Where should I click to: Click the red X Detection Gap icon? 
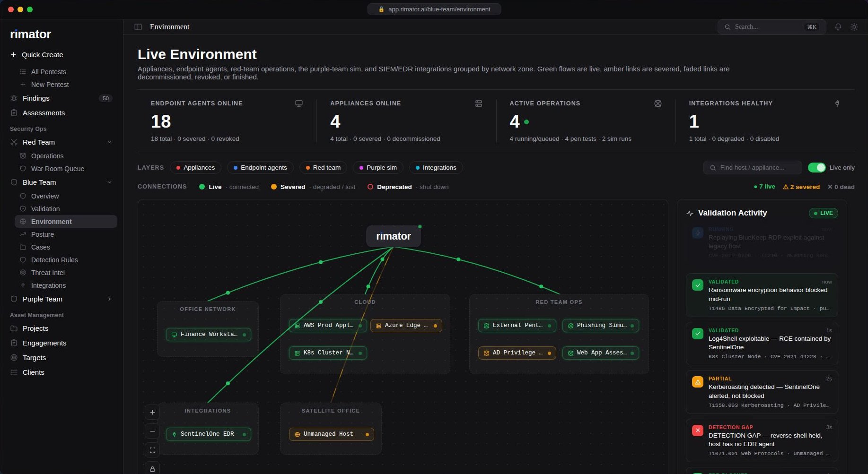(698, 431)
